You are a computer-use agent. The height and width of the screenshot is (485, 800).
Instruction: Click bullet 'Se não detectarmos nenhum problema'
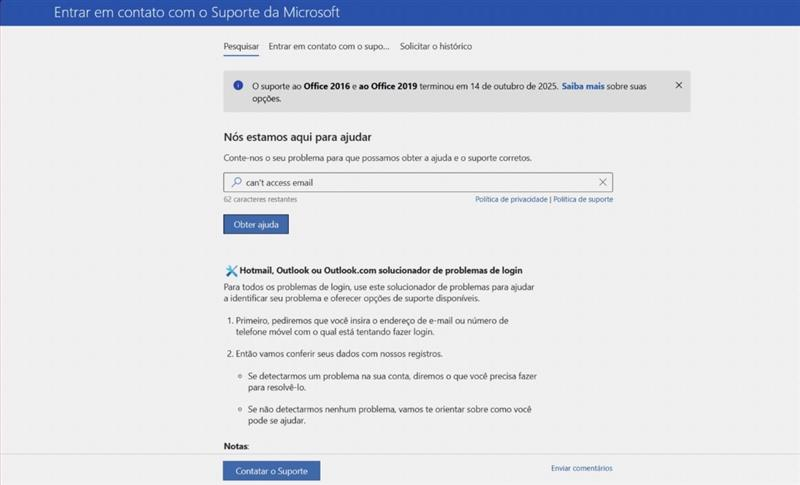point(390,415)
